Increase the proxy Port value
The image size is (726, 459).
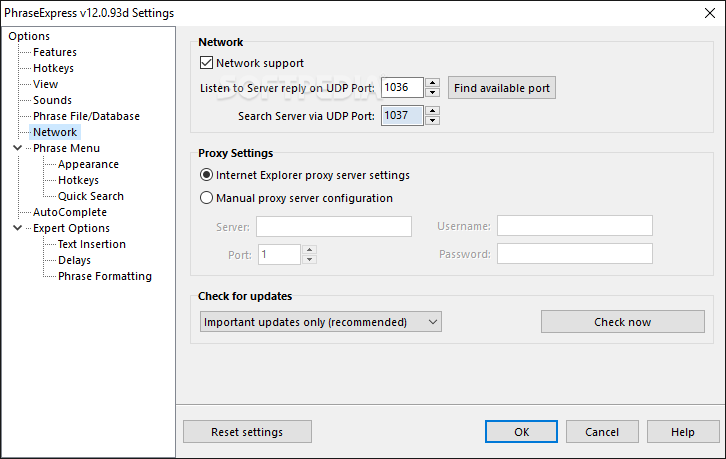(x=309, y=250)
